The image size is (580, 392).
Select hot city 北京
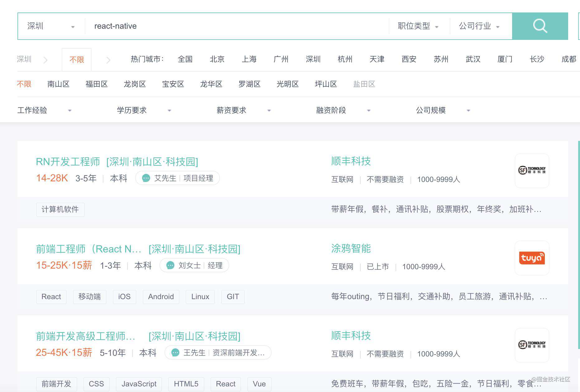point(217,59)
